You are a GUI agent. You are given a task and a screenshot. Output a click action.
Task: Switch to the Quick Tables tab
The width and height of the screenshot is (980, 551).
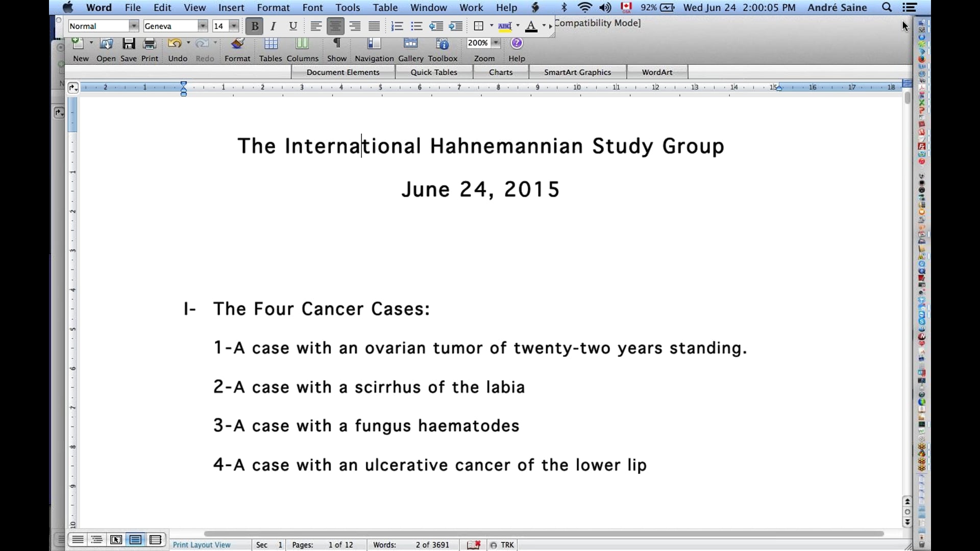[x=434, y=71]
